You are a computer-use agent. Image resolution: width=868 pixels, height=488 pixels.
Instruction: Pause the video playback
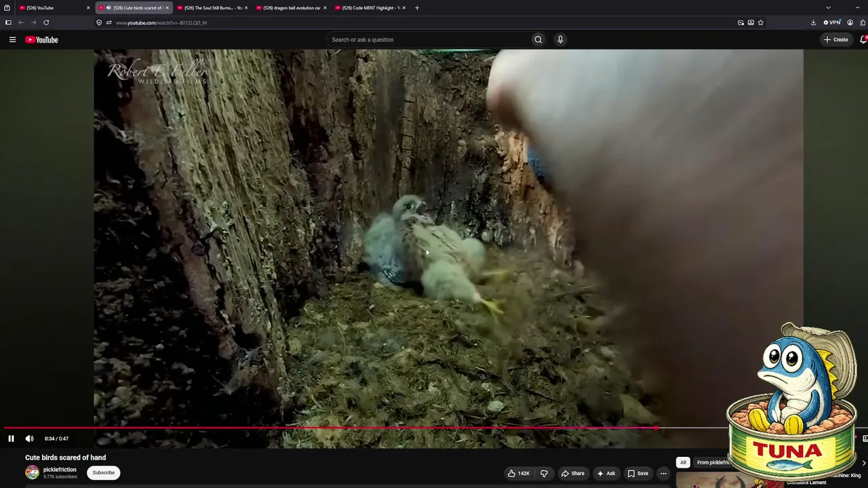pos(11,439)
